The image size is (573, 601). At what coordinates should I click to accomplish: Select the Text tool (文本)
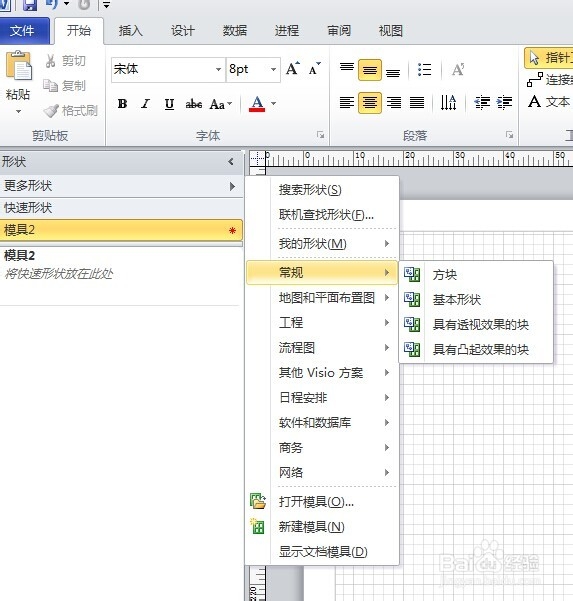549,102
